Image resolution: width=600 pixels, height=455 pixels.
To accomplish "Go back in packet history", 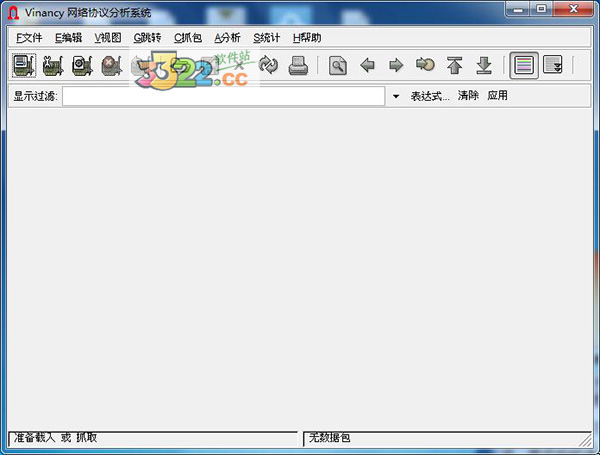I will (367, 65).
